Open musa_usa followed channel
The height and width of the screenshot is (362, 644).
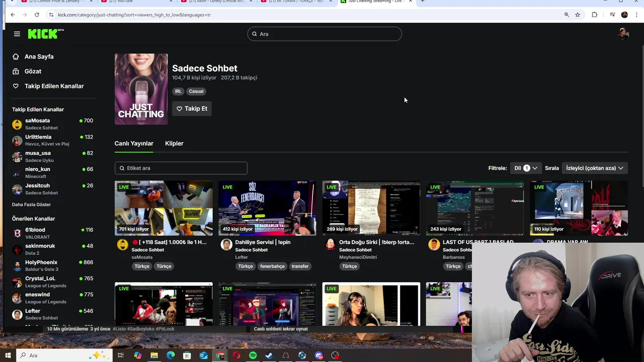point(52,156)
